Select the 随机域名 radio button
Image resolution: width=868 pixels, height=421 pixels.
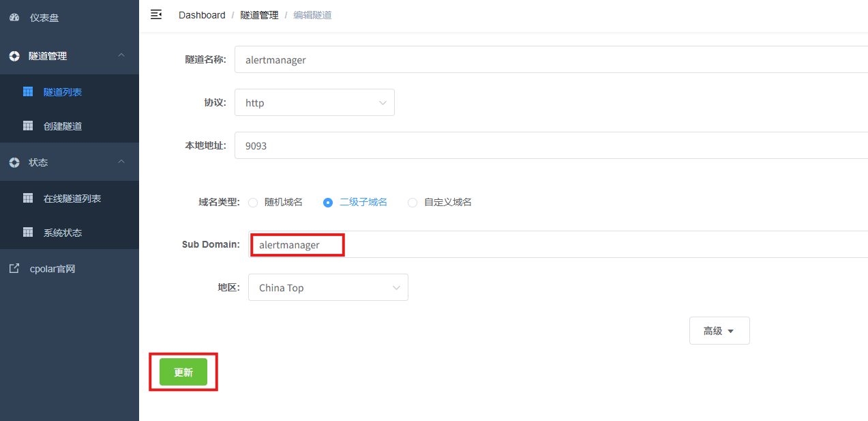tap(253, 202)
